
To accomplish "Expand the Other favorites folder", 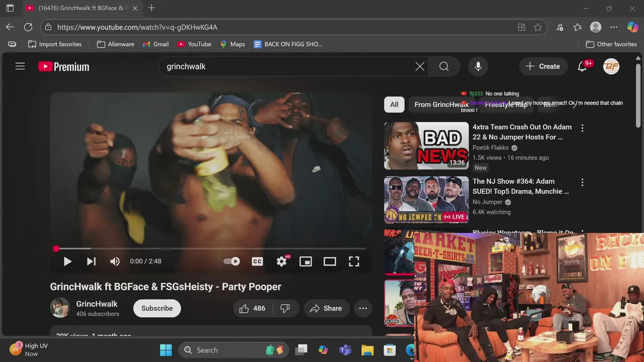I will [x=611, y=44].
